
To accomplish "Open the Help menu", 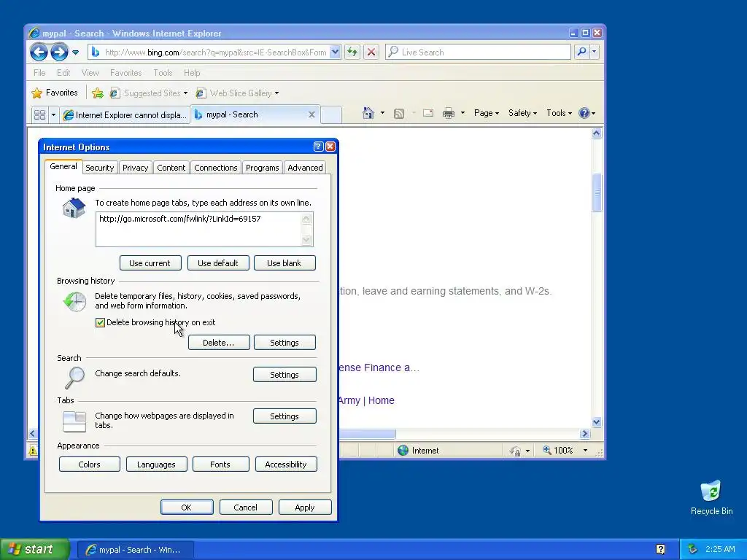I will click(192, 73).
